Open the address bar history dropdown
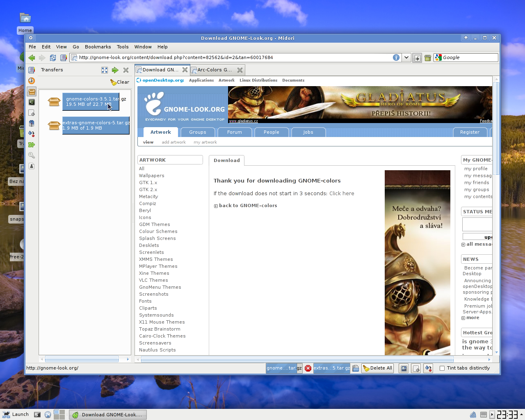 (x=406, y=57)
